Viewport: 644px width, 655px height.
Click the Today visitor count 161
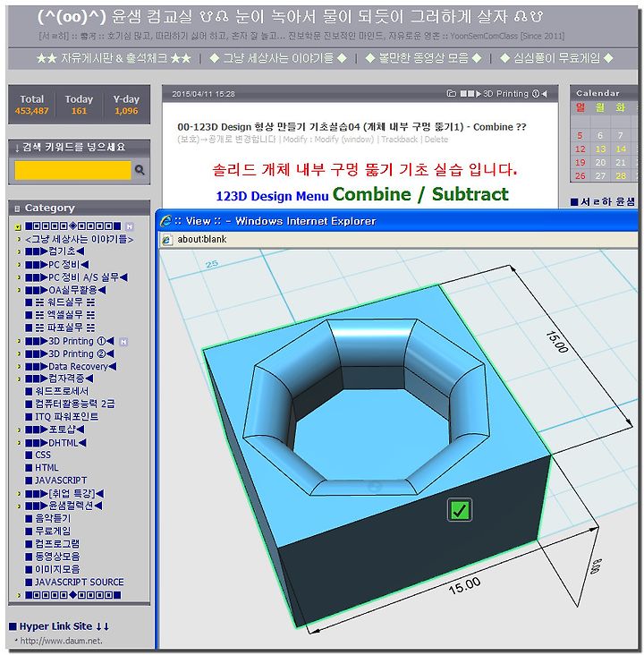(79, 111)
